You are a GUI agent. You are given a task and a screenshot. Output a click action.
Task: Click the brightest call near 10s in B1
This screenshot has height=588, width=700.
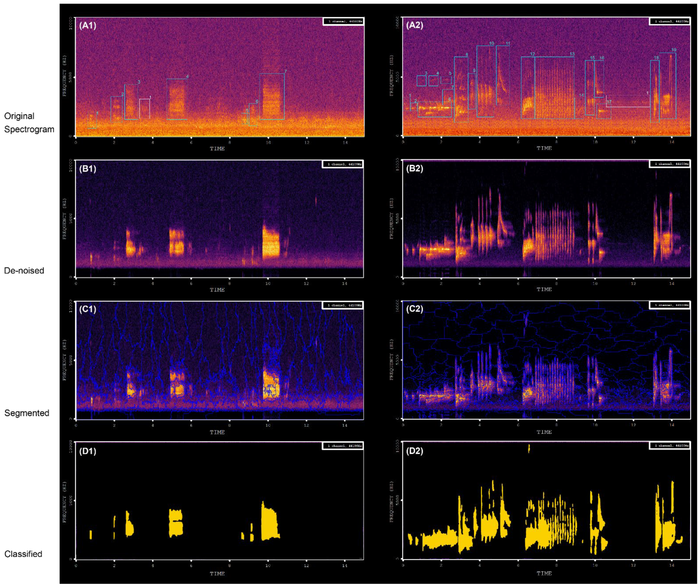click(x=271, y=242)
